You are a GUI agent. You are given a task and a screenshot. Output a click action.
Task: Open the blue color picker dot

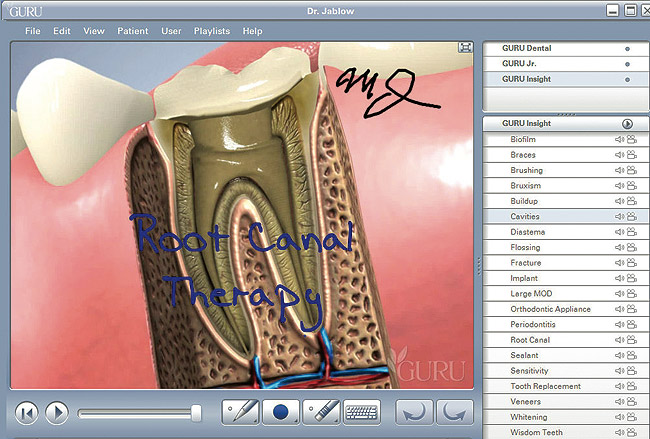click(x=281, y=411)
